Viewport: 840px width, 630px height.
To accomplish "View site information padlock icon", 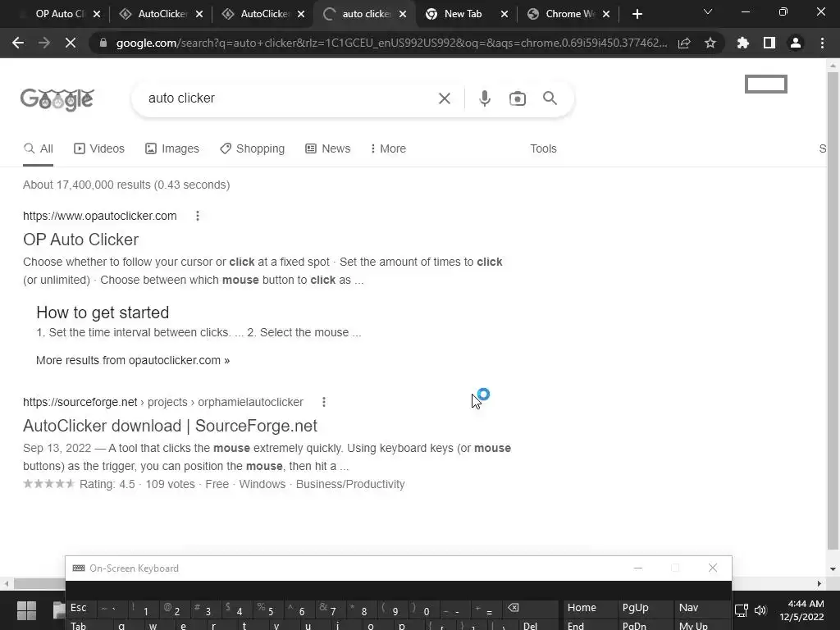I will pos(103,43).
